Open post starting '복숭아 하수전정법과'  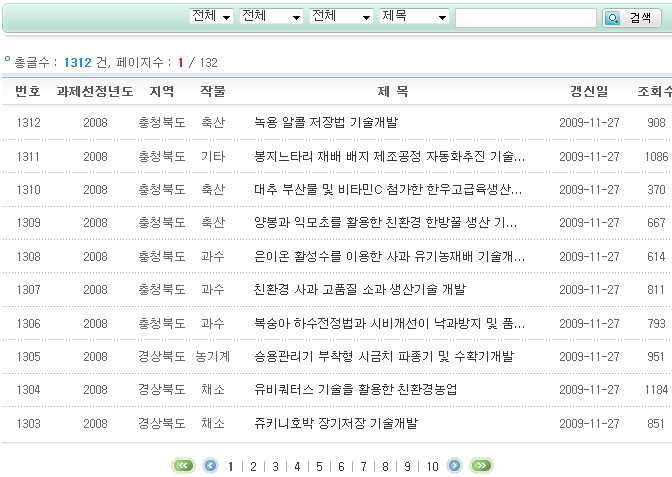click(x=389, y=323)
